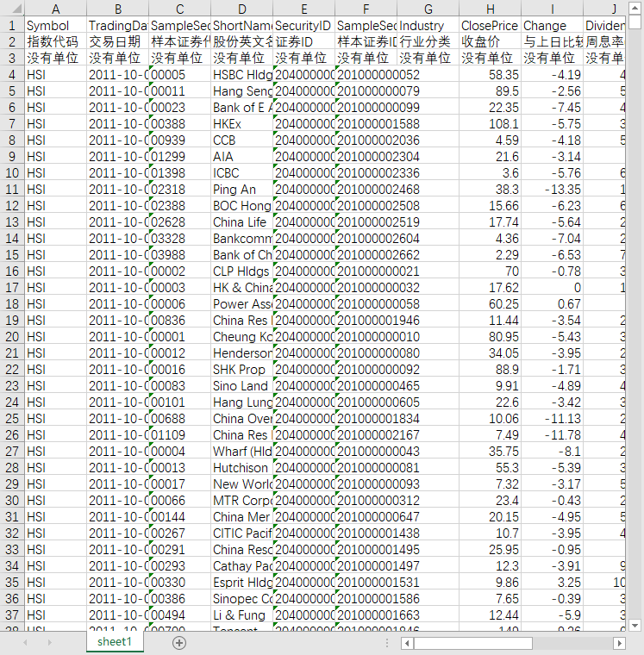Click vertical scrollbar up arrow
644x655 pixels.
coord(635,8)
